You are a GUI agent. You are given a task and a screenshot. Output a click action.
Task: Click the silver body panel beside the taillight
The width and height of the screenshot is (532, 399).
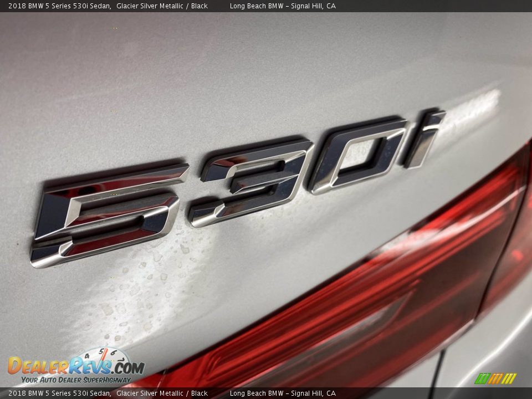click(x=488, y=349)
